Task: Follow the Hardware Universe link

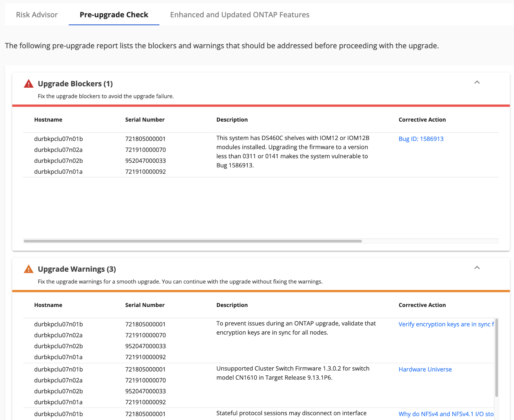Action: pyautogui.click(x=425, y=369)
